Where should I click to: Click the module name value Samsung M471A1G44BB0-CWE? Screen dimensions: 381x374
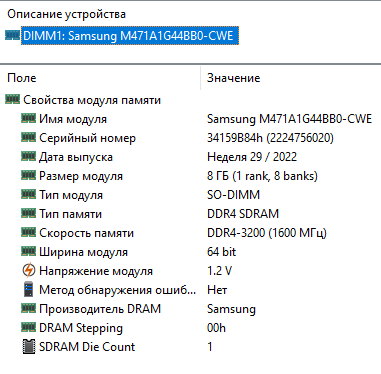coord(289,119)
